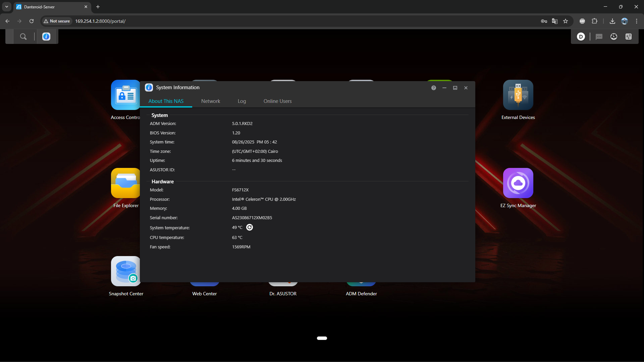Launch EZ Sync Manager app
The width and height of the screenshot is (644, 362).
pyautogui.click(x=518, y=183)
